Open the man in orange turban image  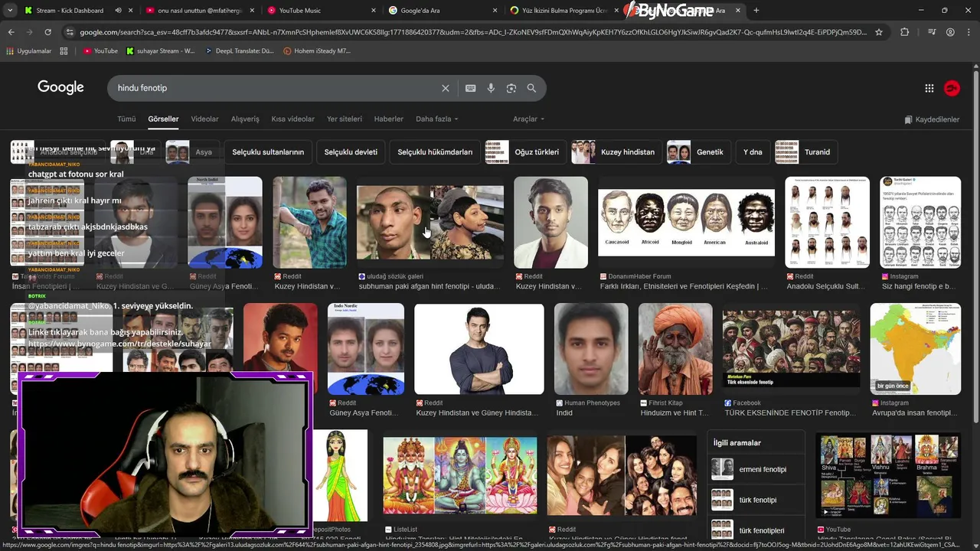[x=675, y=349]
